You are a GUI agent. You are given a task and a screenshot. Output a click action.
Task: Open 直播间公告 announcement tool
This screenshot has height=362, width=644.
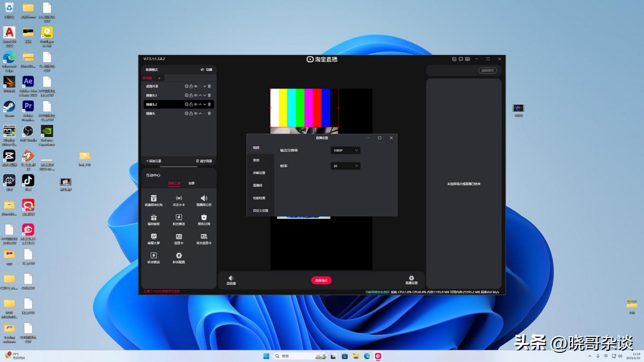coord(204,199)
